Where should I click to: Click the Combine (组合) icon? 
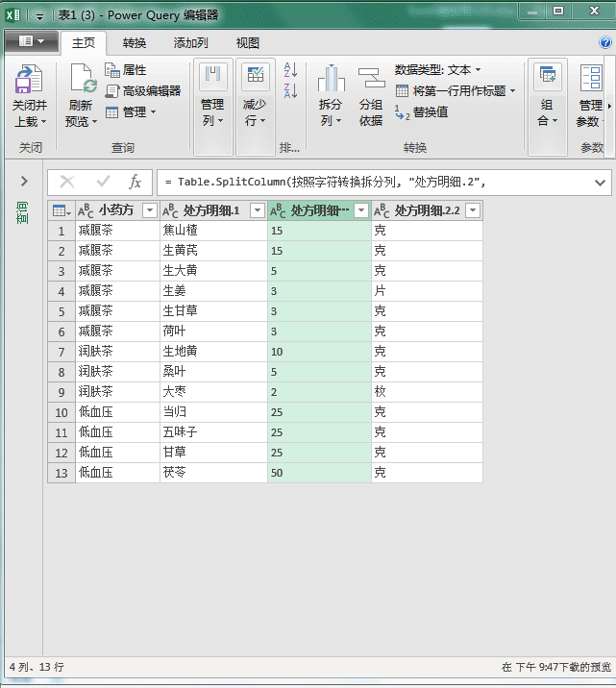click(547, 76)
